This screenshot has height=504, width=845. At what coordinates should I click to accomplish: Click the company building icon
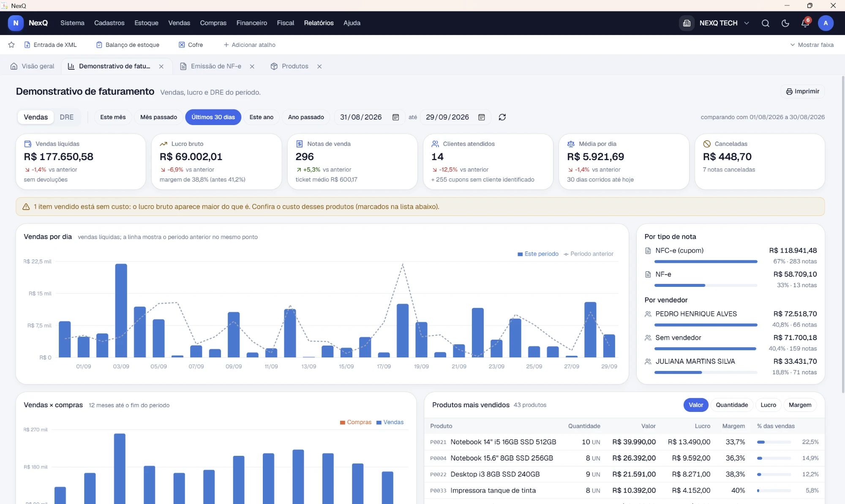(x=687, y=23)
